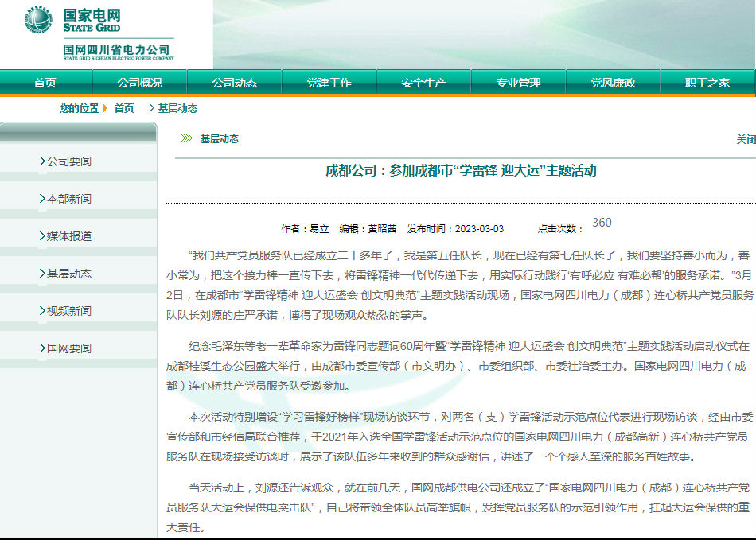Click the 国网四川省电力公司 company name logo
Viewport: 756px width, 540px height.
point(118,52)
